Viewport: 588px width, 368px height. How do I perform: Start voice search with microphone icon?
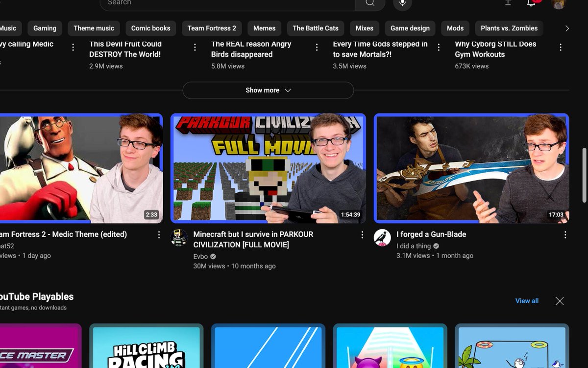click(x=402, y=3)
